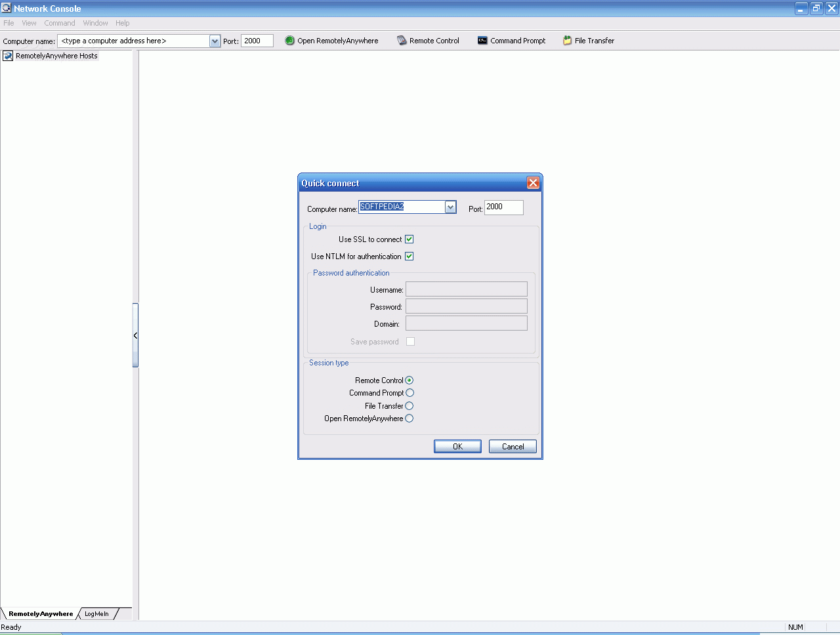Open the View menu
The image size is (840, 635).
29,23
